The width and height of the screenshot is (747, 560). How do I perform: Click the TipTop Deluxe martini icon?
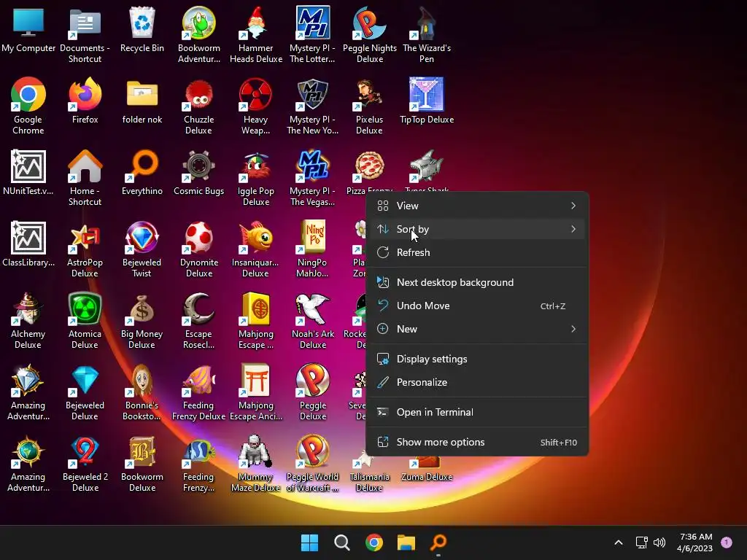click(x=426, y=101)
